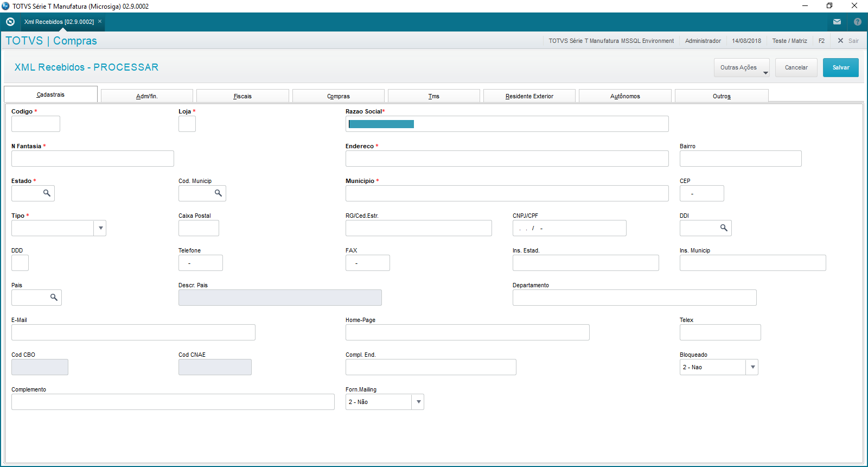Click Sair to exit the module
Screen dimensions: 868x467
848,41
